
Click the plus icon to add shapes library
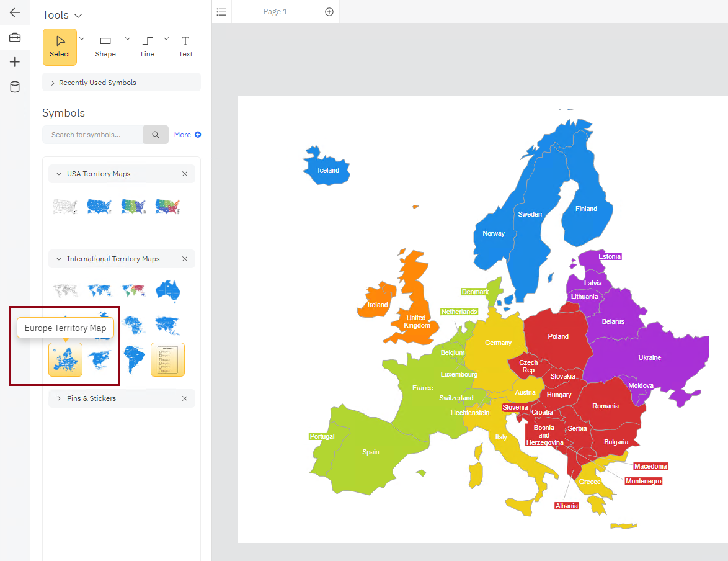click(15, 61)
